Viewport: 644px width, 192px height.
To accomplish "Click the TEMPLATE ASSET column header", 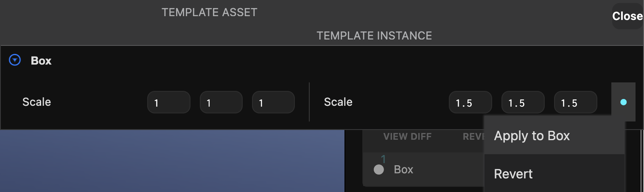I will 210,12.
